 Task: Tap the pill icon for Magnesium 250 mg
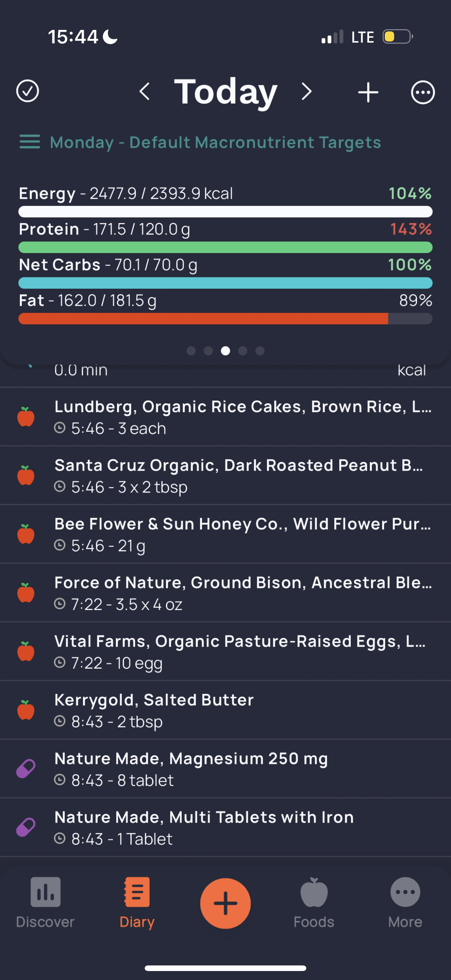[x=26, y=769]
